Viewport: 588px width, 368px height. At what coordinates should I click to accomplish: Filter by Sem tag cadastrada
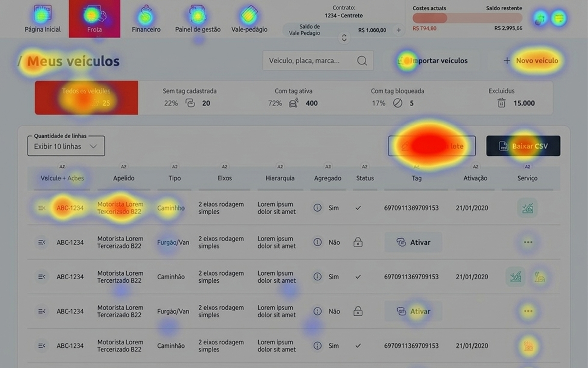click(x=189, y=98)
